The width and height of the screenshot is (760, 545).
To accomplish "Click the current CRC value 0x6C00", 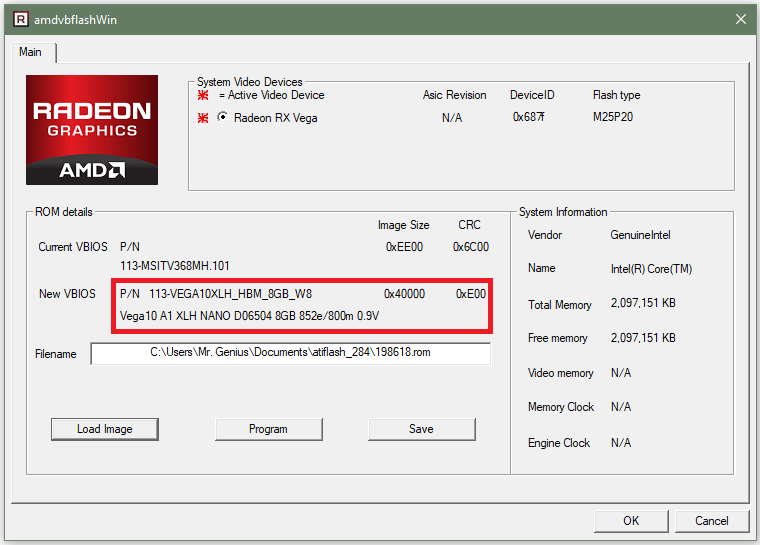I will point(471,247).
